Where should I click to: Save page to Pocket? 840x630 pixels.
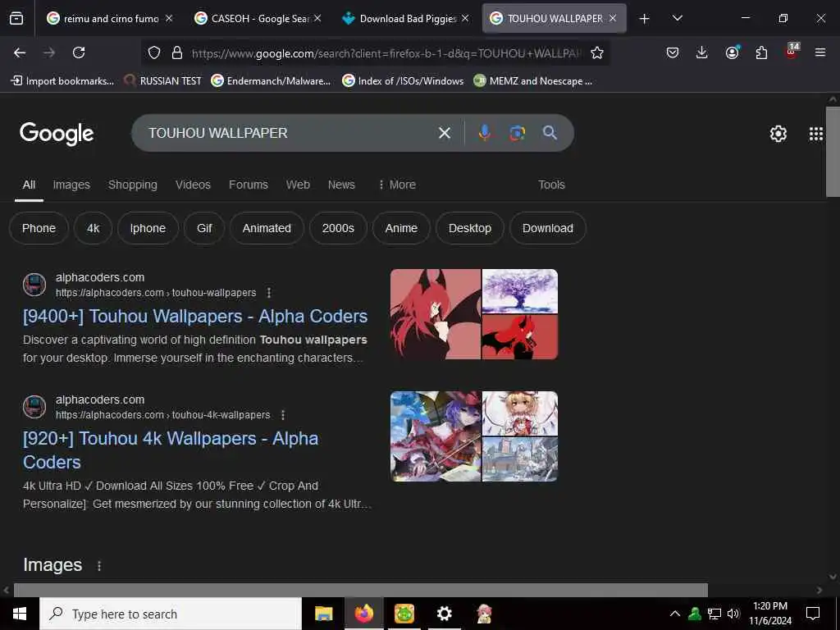[x=673, y=52]
